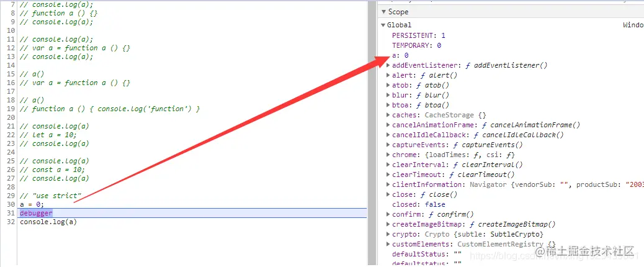Click the console.log('function') comment line
This screenshot has width=644, height=267.
(110, 109)
